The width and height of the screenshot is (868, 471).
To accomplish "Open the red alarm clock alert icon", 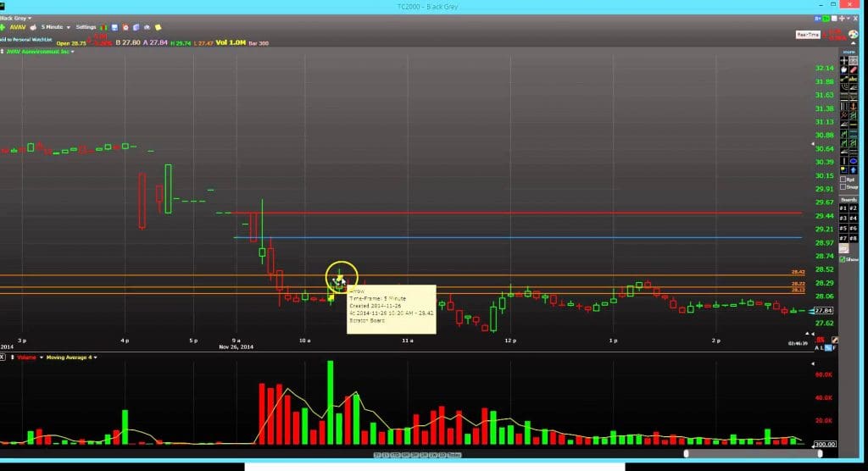I will (x=125, y=27).
